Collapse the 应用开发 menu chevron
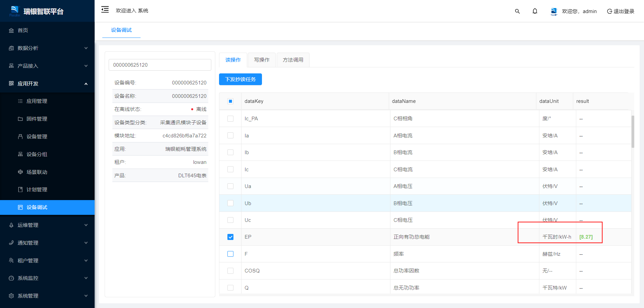Viewport: 644px width, 308px height. point(86,84)
